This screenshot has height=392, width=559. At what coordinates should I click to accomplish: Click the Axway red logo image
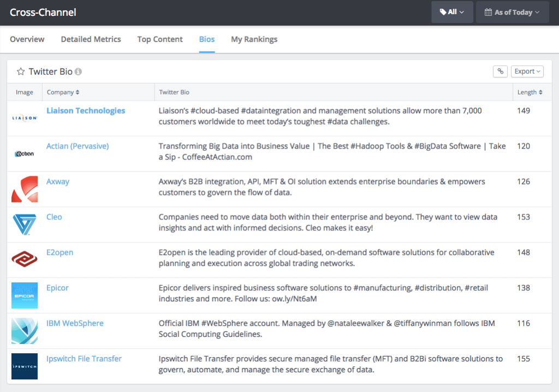tap(25, 189)
